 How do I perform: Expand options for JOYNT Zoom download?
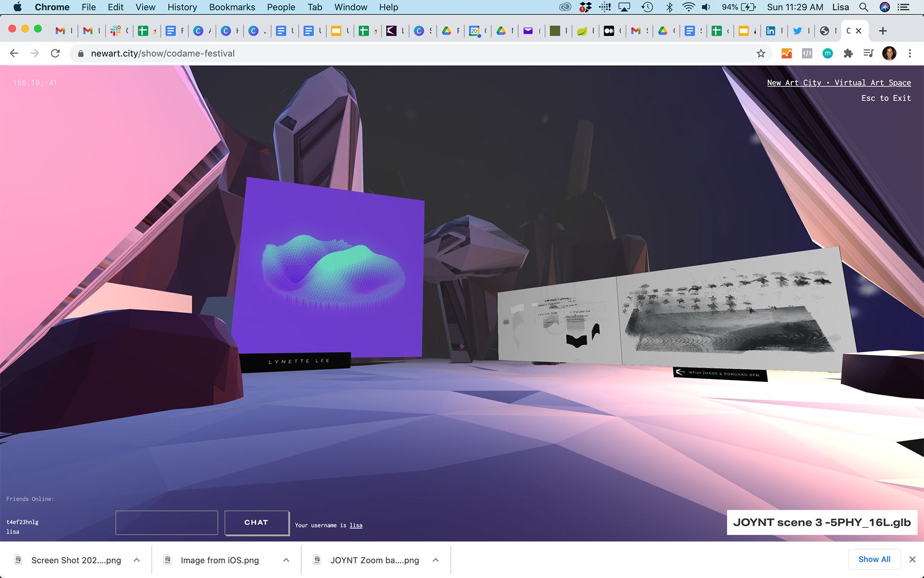(x=436, y=560)
